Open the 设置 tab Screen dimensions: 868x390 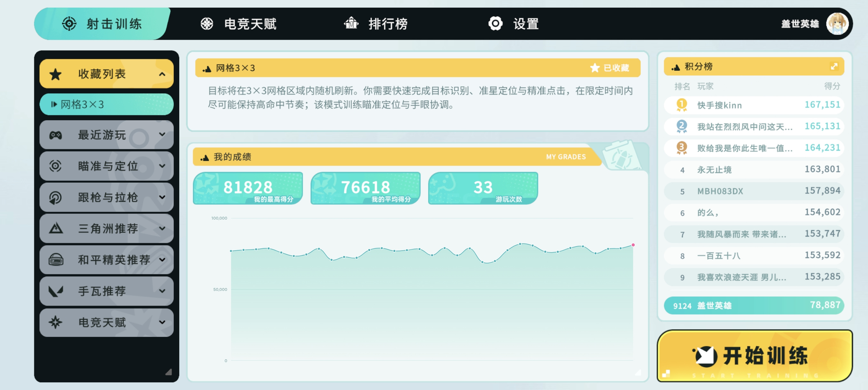click(514, 24)
